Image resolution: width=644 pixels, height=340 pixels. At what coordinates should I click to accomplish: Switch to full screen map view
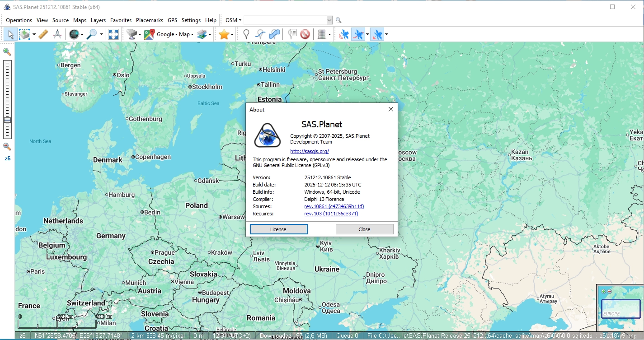tap(113, 34)
